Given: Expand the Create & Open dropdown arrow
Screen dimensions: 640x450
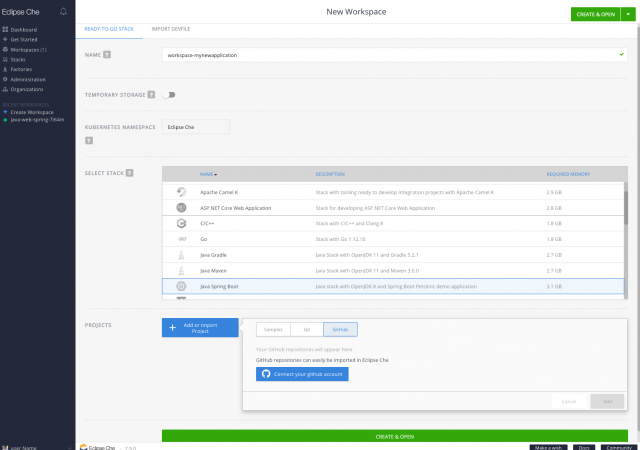Looking at the screenshot, I should [x=628, y=14].
